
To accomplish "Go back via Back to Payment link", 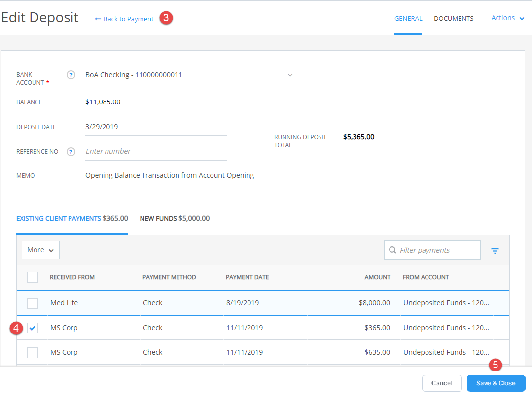I will point(124,19).
